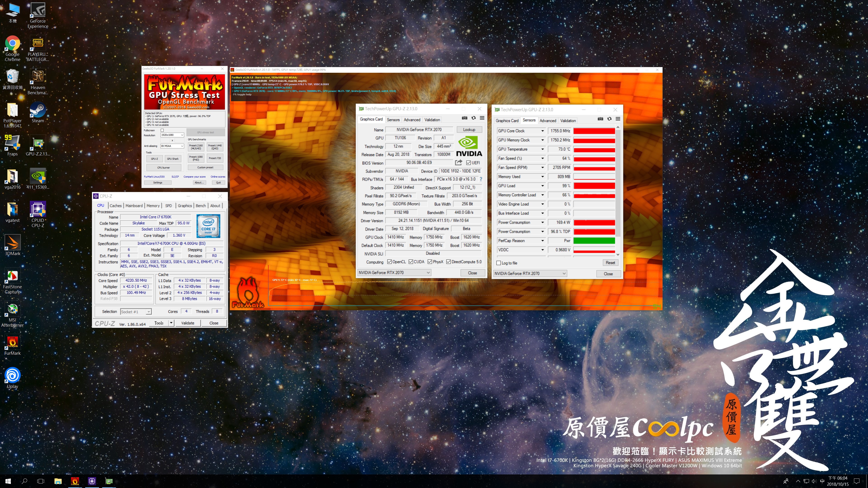Click the GPU Shark tool button in FurMark
This screenshot has height=488, width=868.
pyautogui.click(x=173, y=159)
